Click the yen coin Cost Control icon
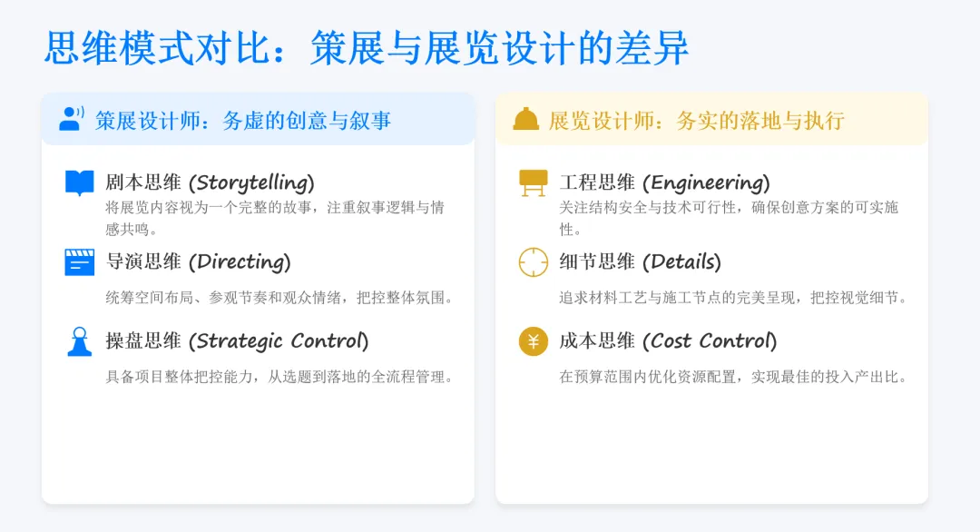The image size is (980, 532). [534, 341]
